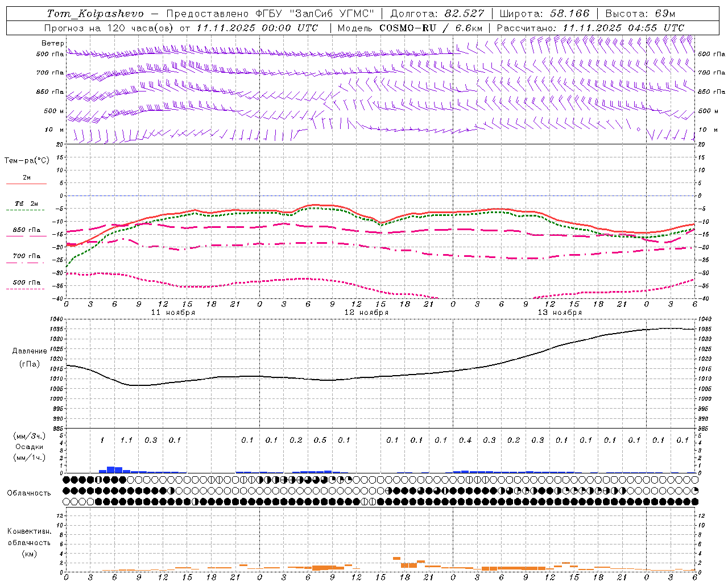
Task: Click the '500 гПа' temperature legend entry
Action: point(27,282)
